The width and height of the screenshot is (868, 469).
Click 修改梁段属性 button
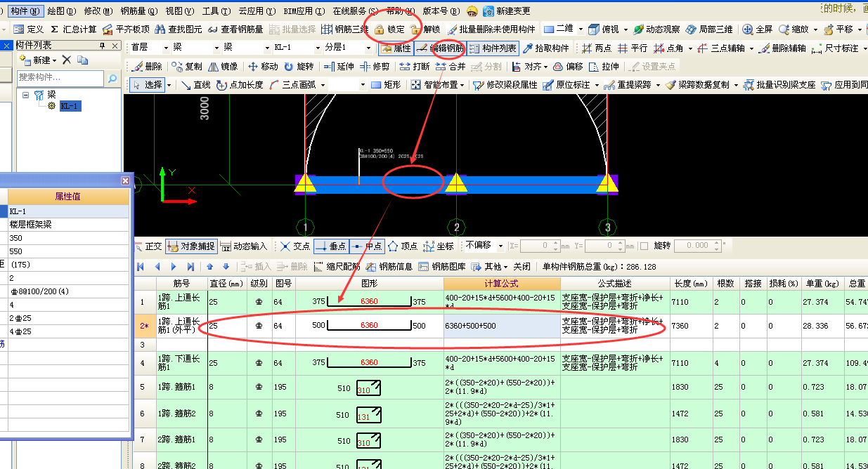click(507, 85)
